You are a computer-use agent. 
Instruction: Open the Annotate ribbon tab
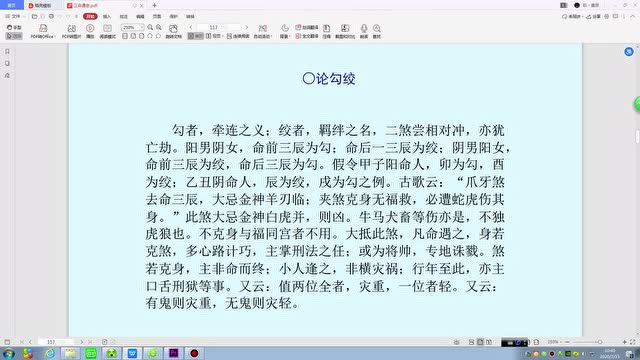pos(124,16)
